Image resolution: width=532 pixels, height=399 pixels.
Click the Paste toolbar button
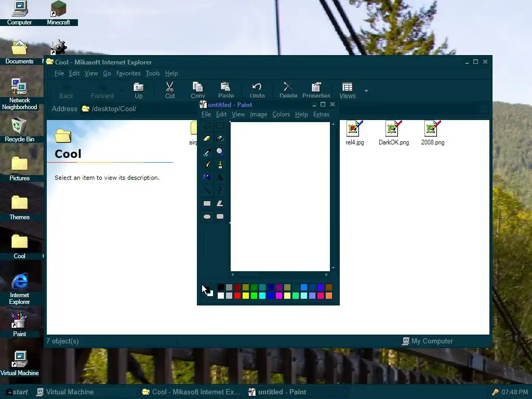point(226,90)
